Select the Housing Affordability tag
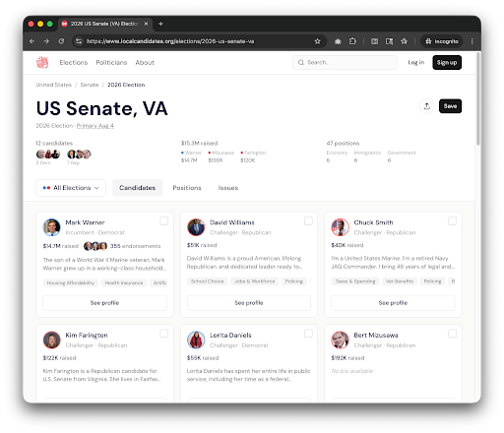This screenshot has height=433, width=504. pyautogui.click(x=71, y=282)
